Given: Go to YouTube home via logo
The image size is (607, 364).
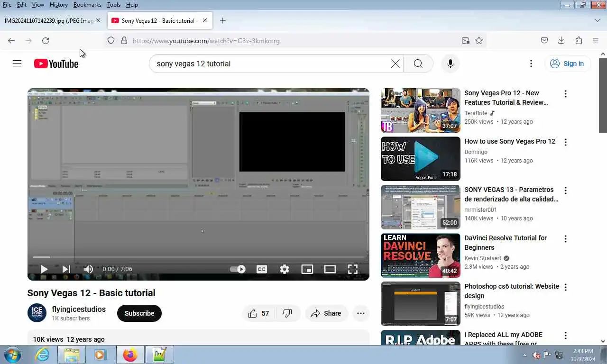Looking at the screenshot, I should 56,64.
